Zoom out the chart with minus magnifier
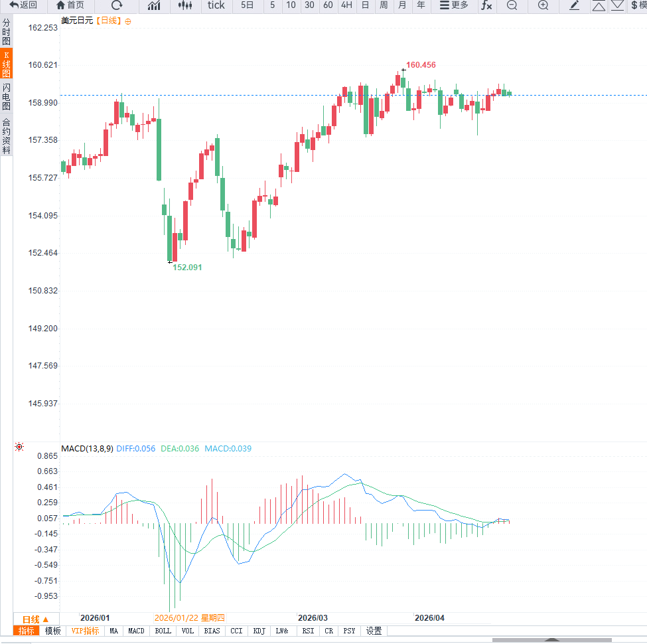This screenshot has height=644, width=647. [x=512, y=5]
